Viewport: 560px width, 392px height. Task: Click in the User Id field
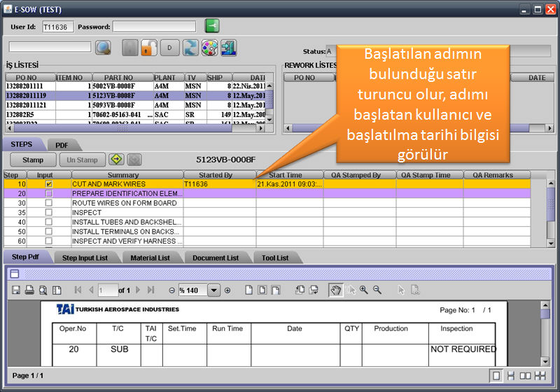click(x=58, y=27)
